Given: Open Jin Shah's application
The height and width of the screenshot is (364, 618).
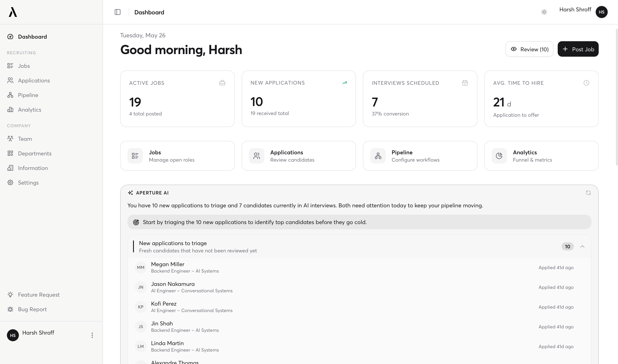Looking at the screenshot, I should pos(359,327).
